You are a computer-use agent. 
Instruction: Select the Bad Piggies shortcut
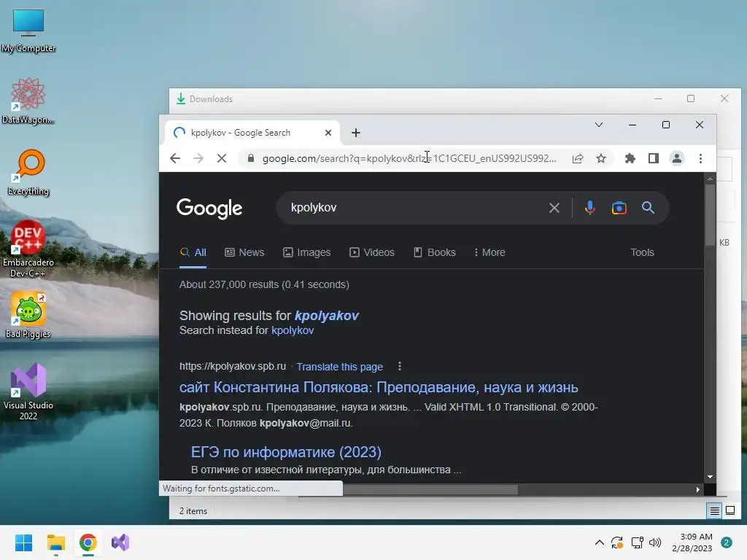(x=28, y=315)
